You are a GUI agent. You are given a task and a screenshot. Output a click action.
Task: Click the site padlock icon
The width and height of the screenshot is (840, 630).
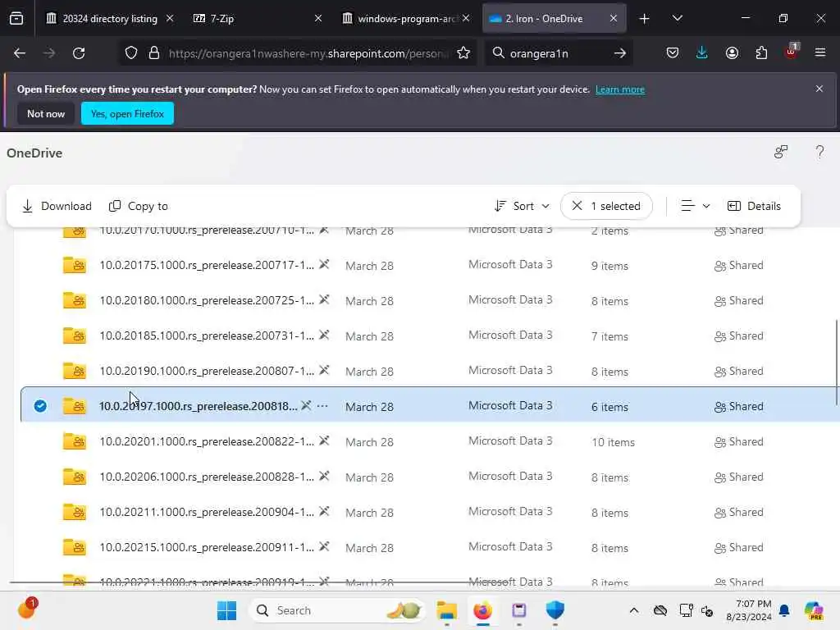(x=154, y=53)
